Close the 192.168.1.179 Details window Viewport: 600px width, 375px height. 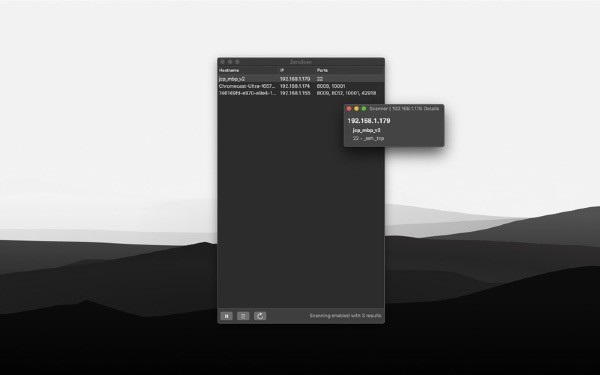(x=349, y=109)
